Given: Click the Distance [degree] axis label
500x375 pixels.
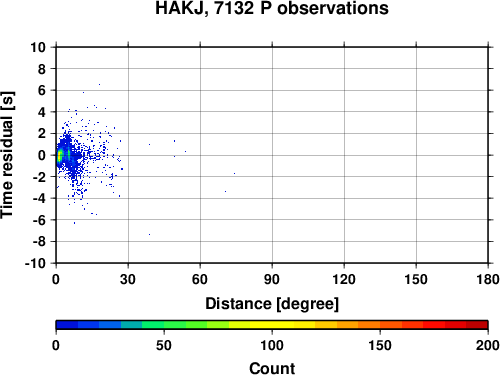Looking at the screenshot, I should coord(272,304).
